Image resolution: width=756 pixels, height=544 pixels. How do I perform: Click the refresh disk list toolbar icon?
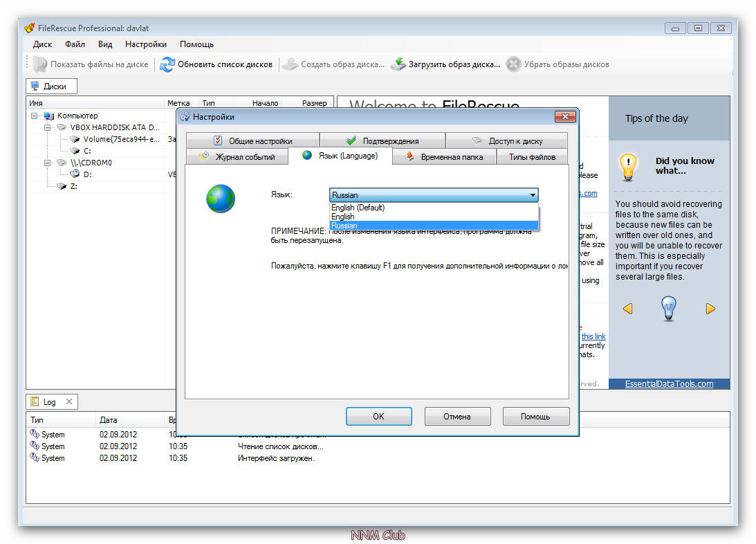167,64
